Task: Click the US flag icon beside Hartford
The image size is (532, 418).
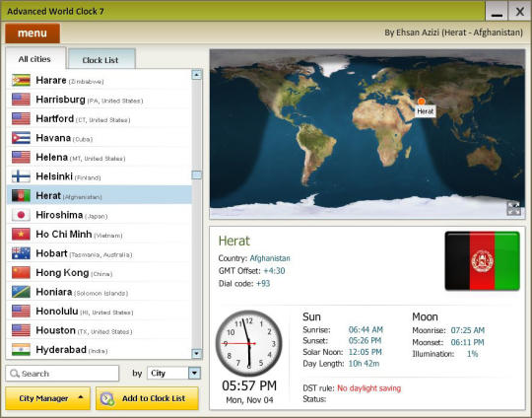Action: [x=21, y=119]
